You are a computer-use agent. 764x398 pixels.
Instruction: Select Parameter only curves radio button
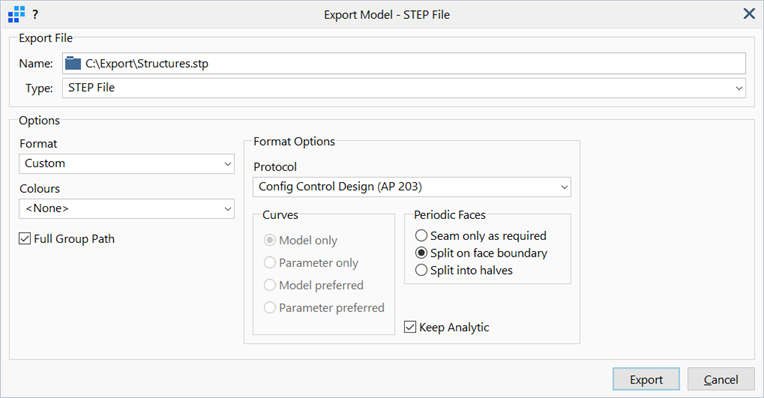(x=269, y=263)
